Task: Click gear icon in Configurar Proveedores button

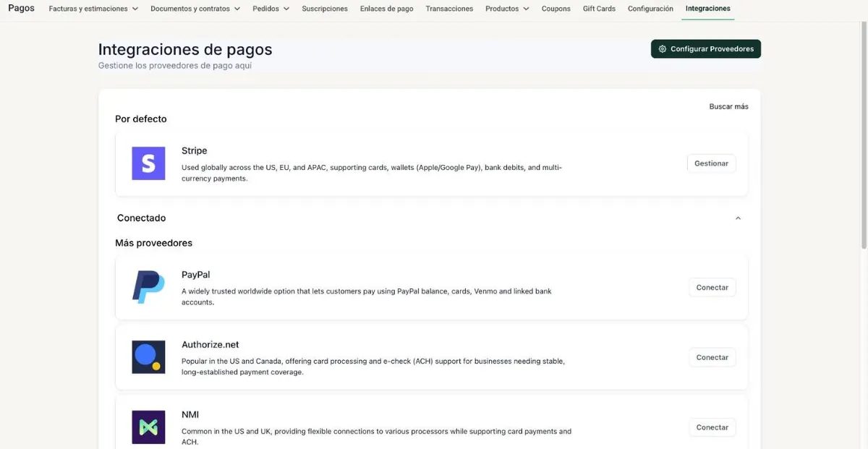Action: click(x=663, y=49)
